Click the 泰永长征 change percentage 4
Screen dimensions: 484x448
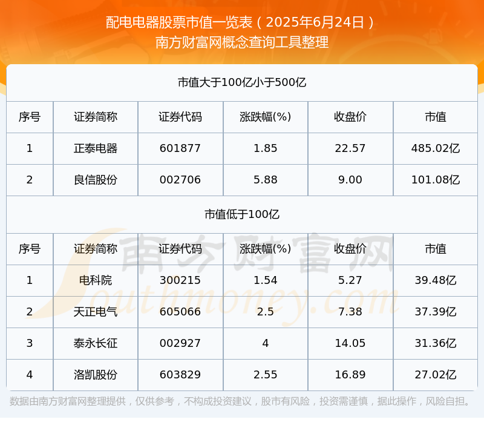265,343
